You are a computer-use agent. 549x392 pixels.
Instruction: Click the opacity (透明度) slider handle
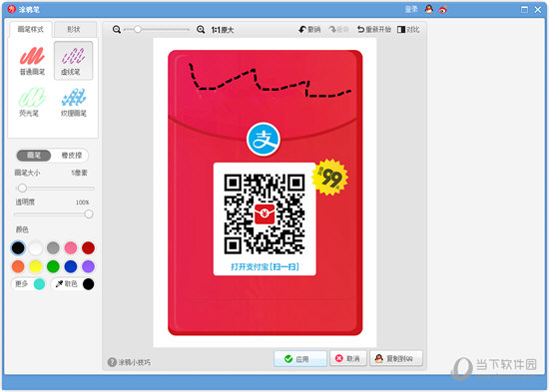(x=89, y=214)
